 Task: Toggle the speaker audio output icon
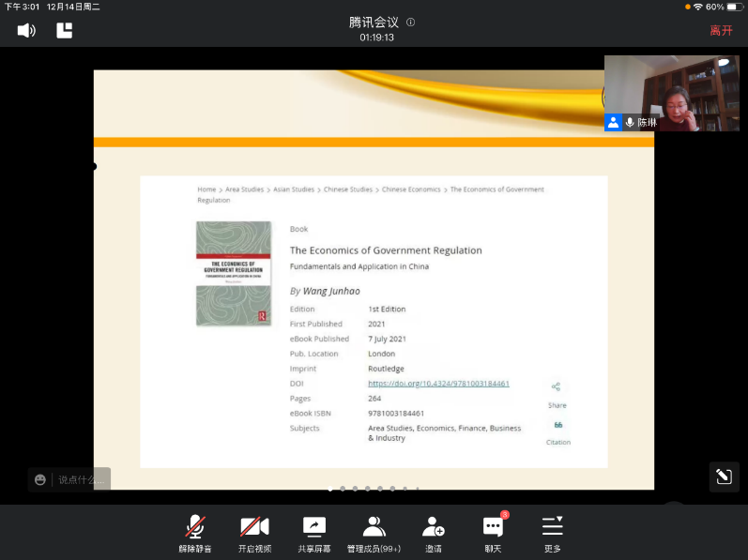coord(26,30)
